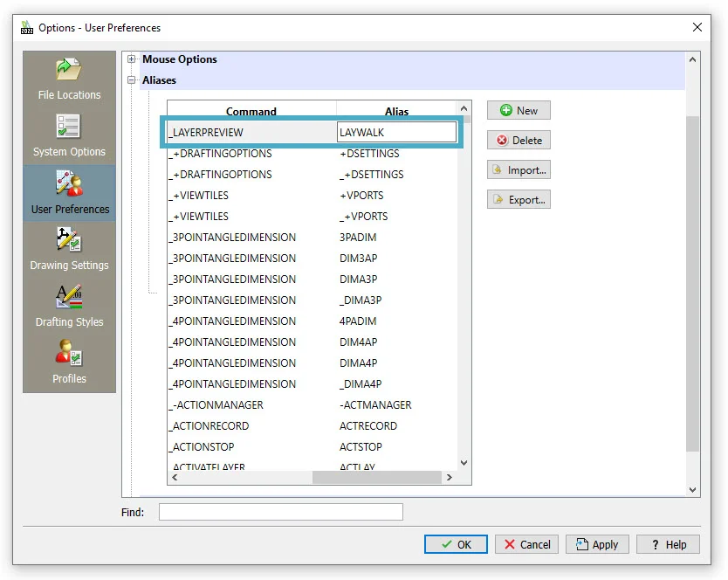Export the aliases list
This screenshot has height=580, width=728.
(519, 200)
